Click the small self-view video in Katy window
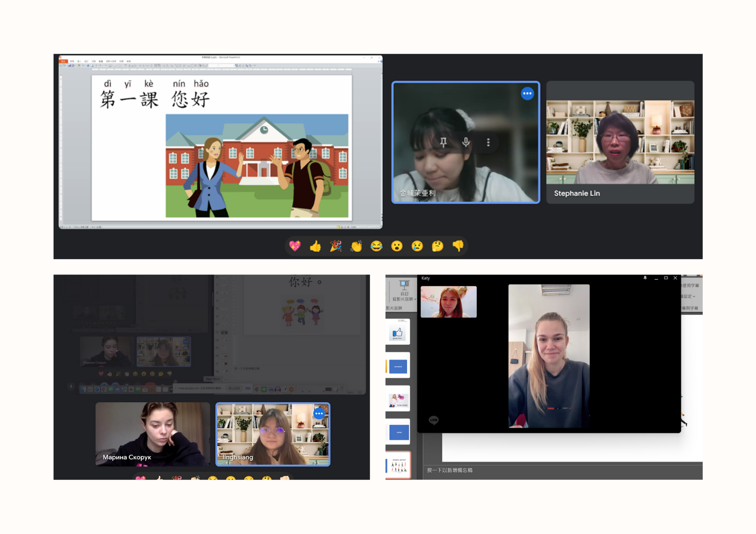This screenshot has width=756, height=534. pos(449,302)
